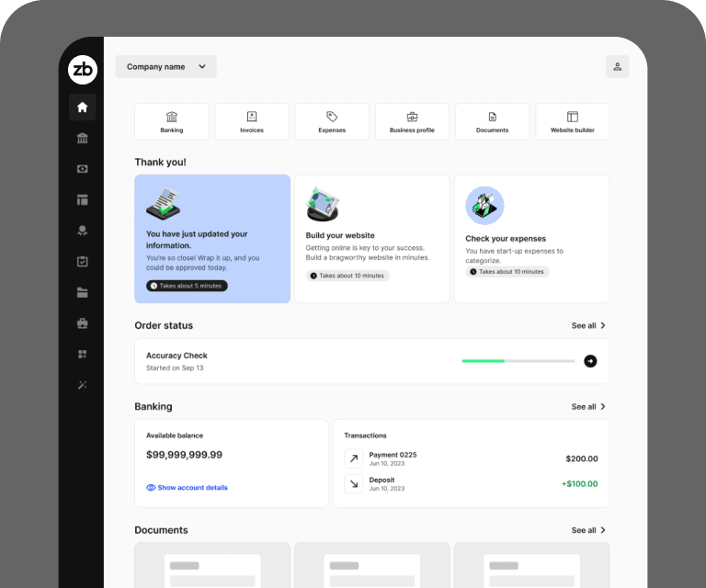Select the 'You have just updated your information' card

(x=212, y=239)
